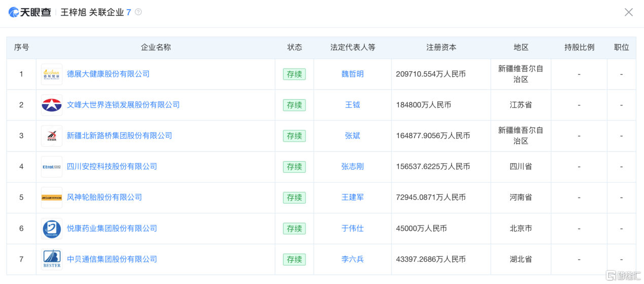
Task: Click the 序号 column header
Action: [21, 47]
